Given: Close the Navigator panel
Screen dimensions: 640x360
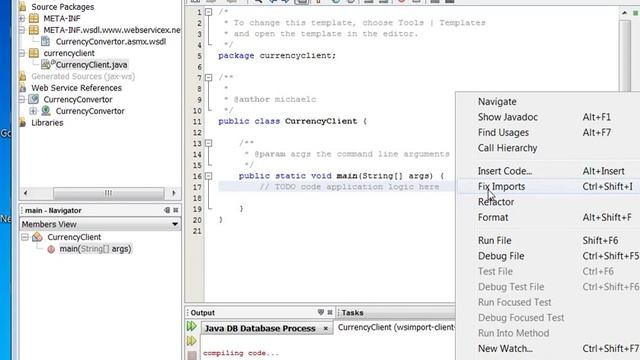Looking at the screenshot, I should click(176, 210).
